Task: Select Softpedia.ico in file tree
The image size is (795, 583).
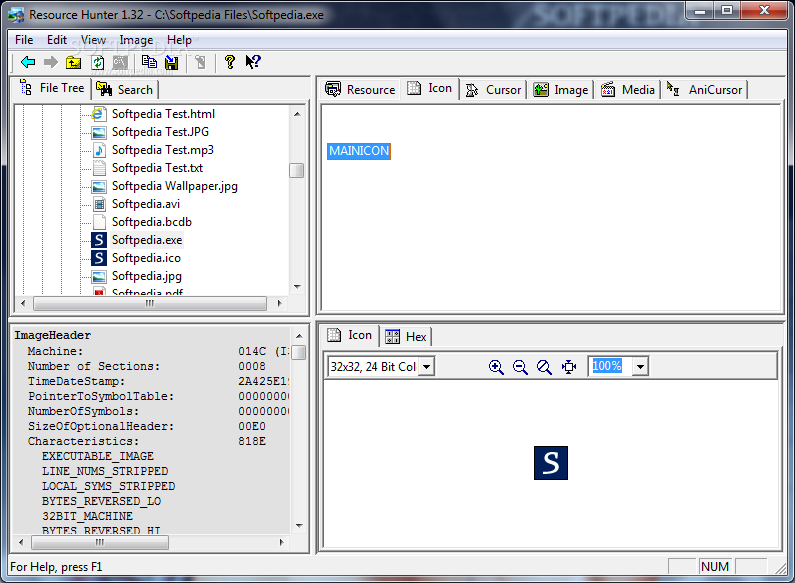Action: pos(146,258)
